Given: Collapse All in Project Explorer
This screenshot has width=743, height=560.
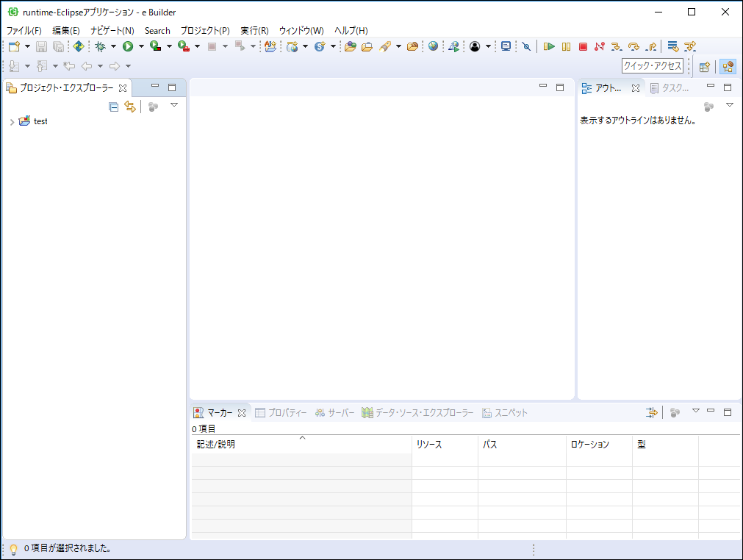Looking at the screenshot, I should coord(113,107).
